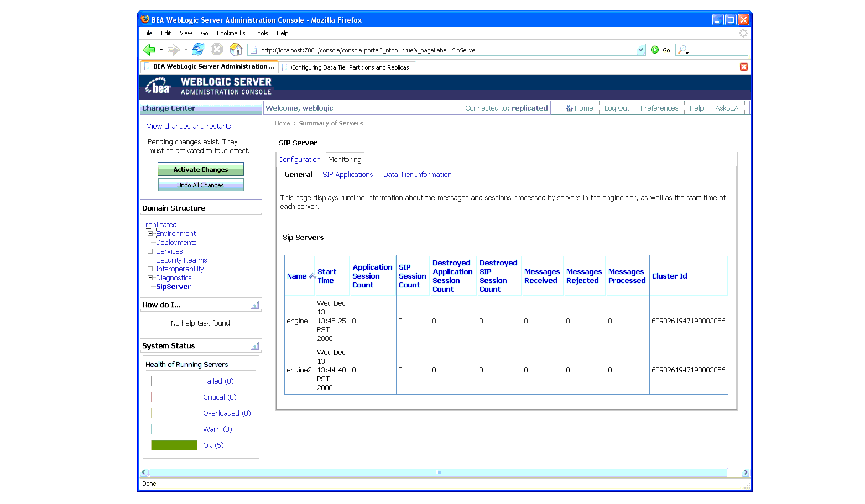Image resolution: width=865 pixels, height=504 pixels.
Task: Click the Log Out link
Action: [617, 108]
